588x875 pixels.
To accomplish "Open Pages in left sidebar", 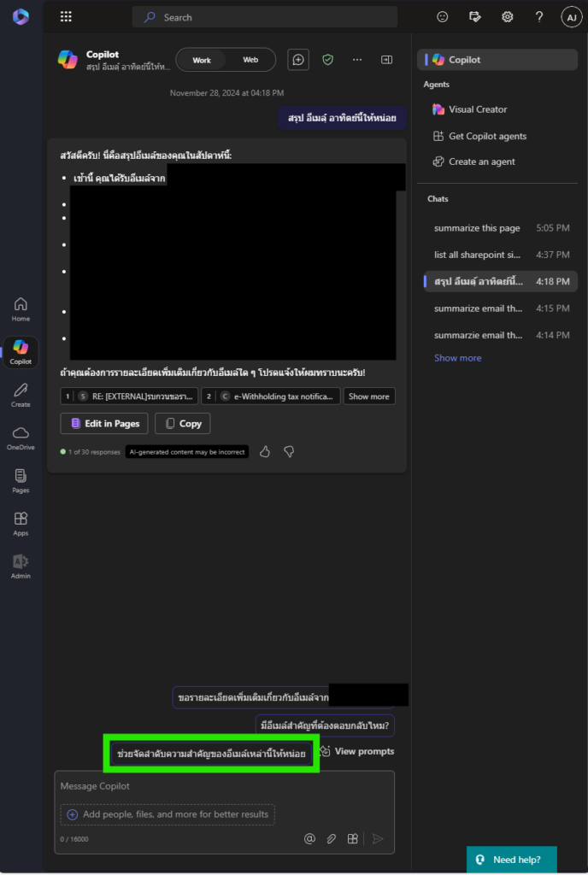I will [21, 481].
